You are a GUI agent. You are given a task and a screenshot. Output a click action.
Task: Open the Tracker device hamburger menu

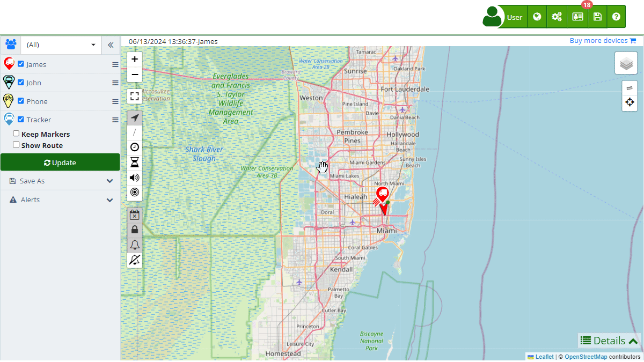click(115, 120)
